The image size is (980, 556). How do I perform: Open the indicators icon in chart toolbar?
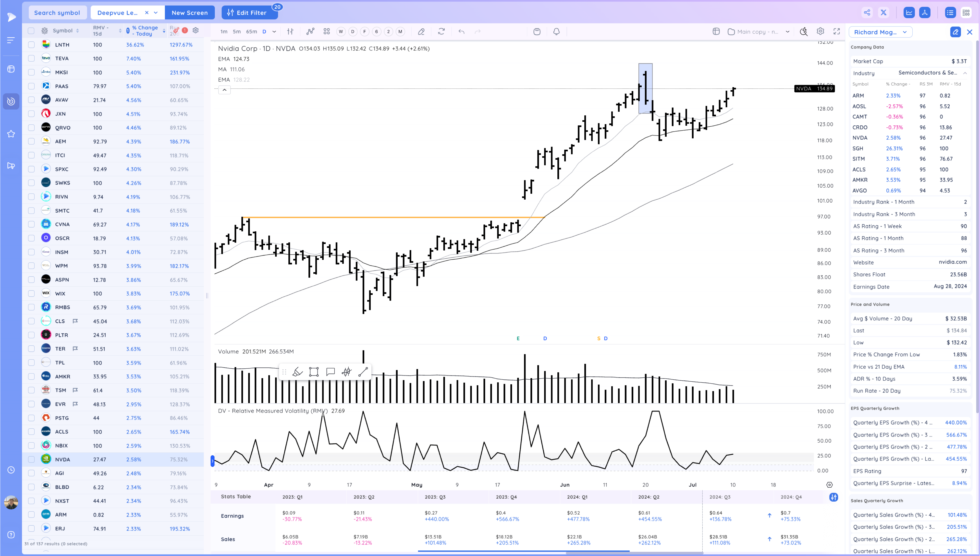[x=310, y=32]
